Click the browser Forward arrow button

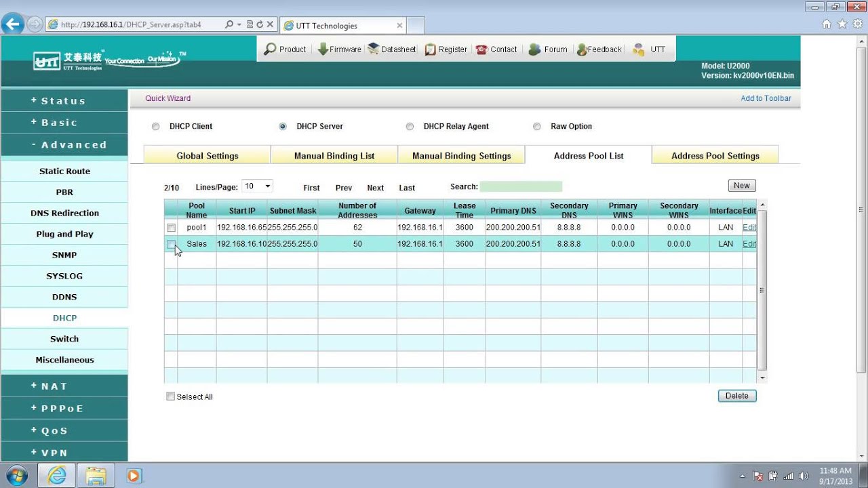35,24
